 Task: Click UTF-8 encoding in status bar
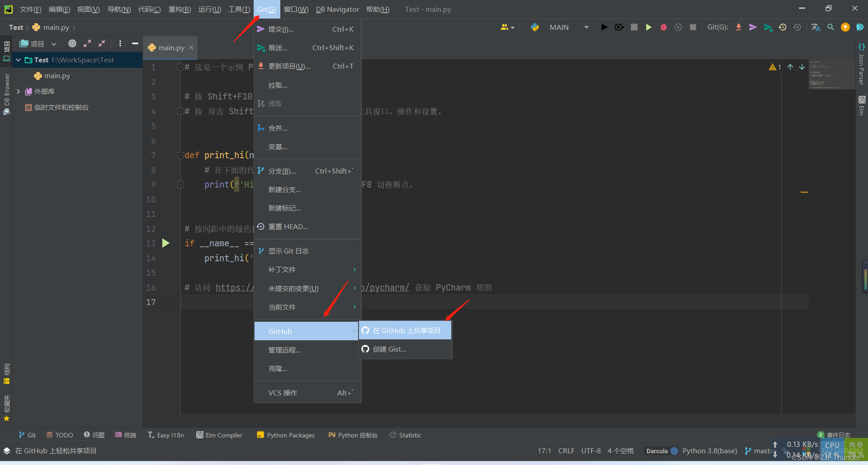click(591, 451)
